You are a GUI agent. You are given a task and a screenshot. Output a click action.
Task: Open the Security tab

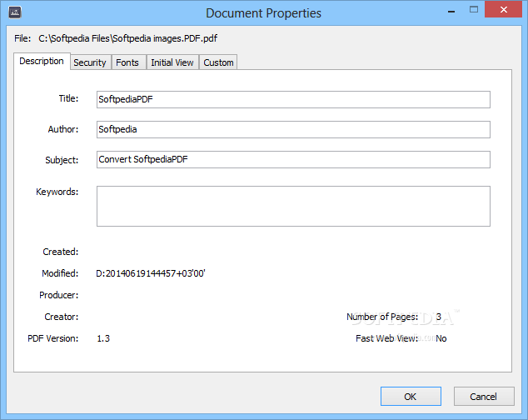[x=90, y=62]
